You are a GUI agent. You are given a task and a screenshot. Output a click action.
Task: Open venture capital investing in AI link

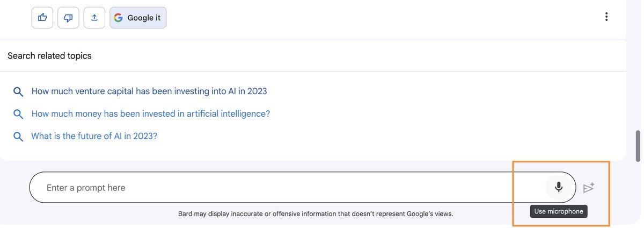(149, 91)
